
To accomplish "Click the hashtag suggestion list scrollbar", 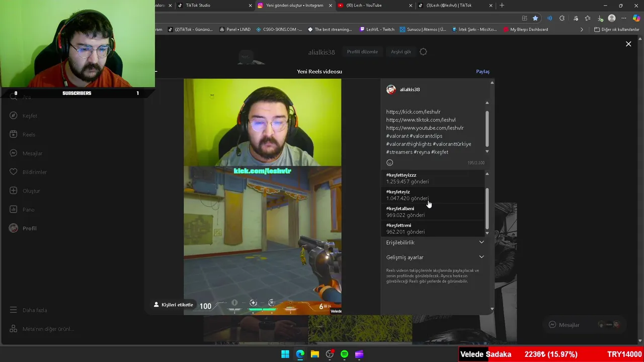I will click(x=487, y=209).
